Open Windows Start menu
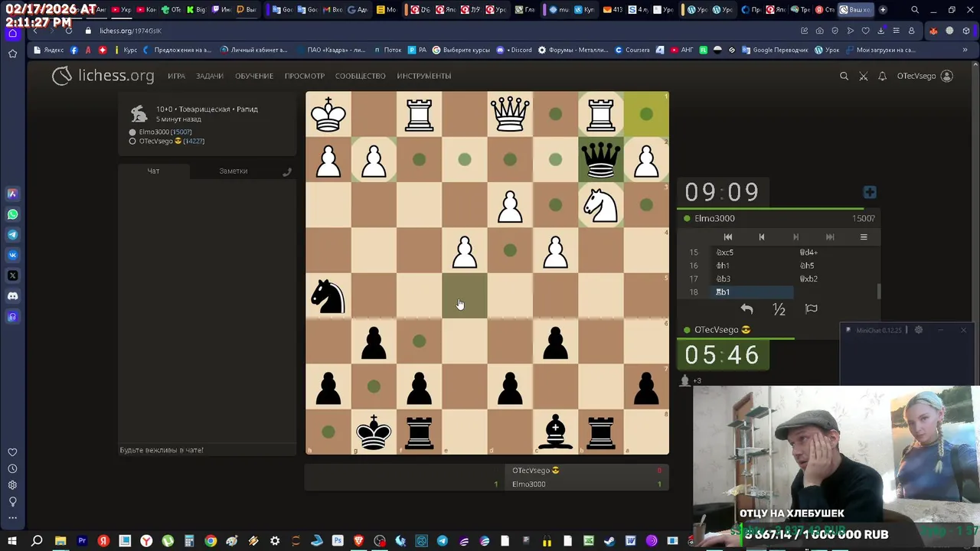Viewport: 980px width, 551px height. (12, 541)
